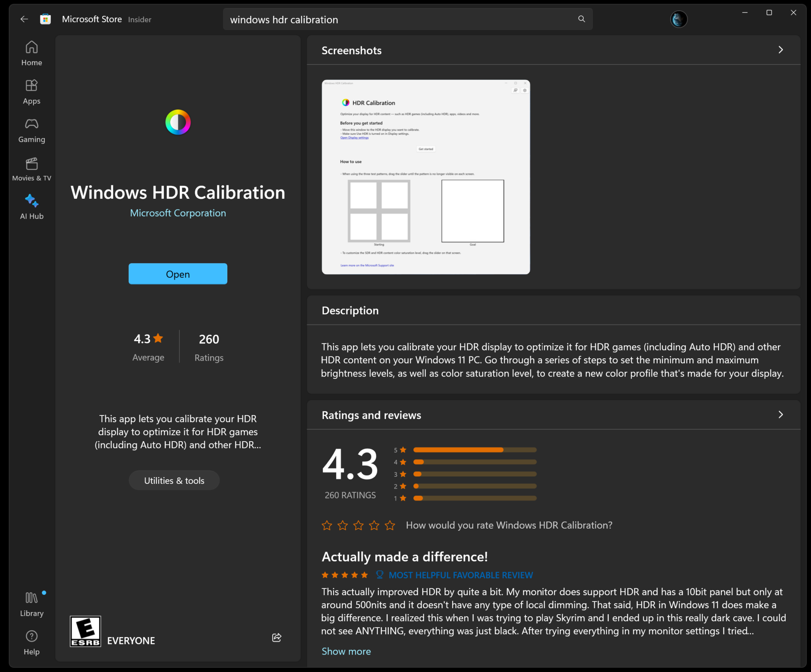Open Help from the sidebar
This screenshot has width=811, height=672.
(32, 642)
